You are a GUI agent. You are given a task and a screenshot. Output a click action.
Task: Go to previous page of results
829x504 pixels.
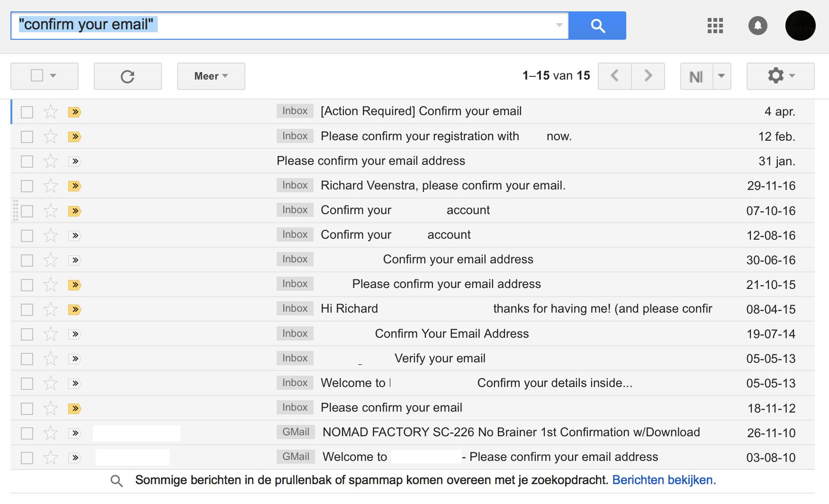click(615, 76)
